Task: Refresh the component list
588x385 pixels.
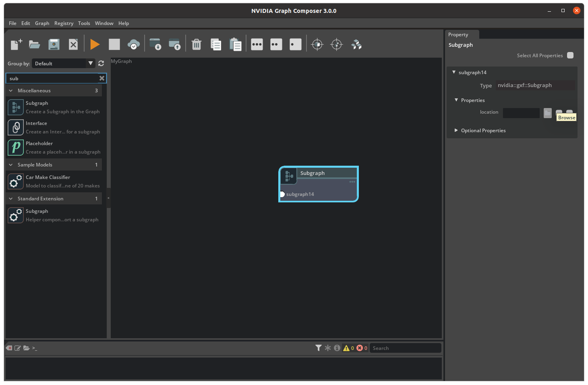Action: coord(101,63)
